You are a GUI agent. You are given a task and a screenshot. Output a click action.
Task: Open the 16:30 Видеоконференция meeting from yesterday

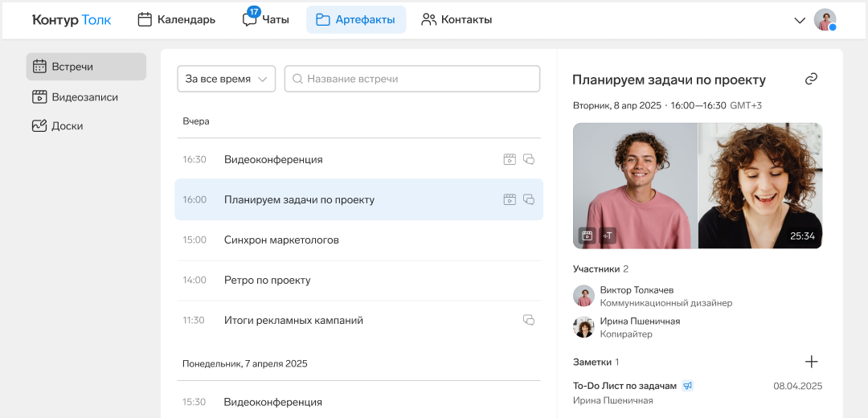pos(358,159)
